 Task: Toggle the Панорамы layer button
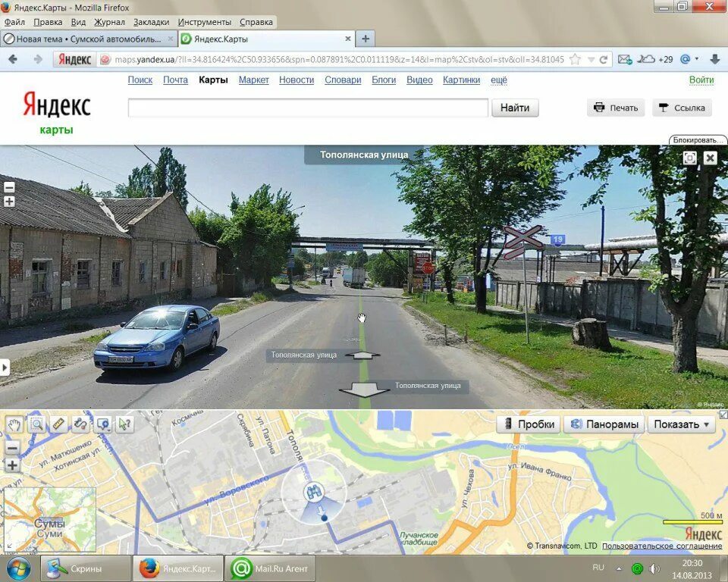point(604,424)
